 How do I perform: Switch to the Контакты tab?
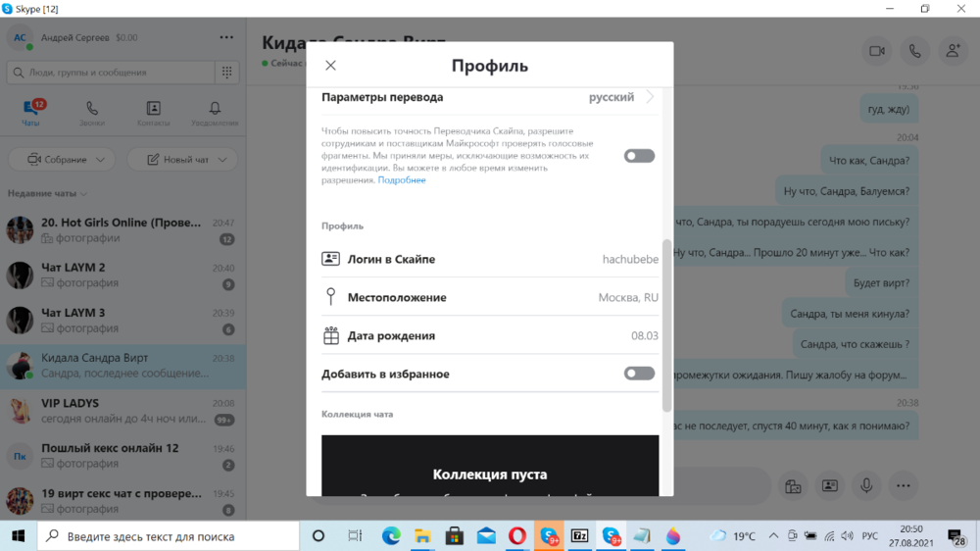153,113
